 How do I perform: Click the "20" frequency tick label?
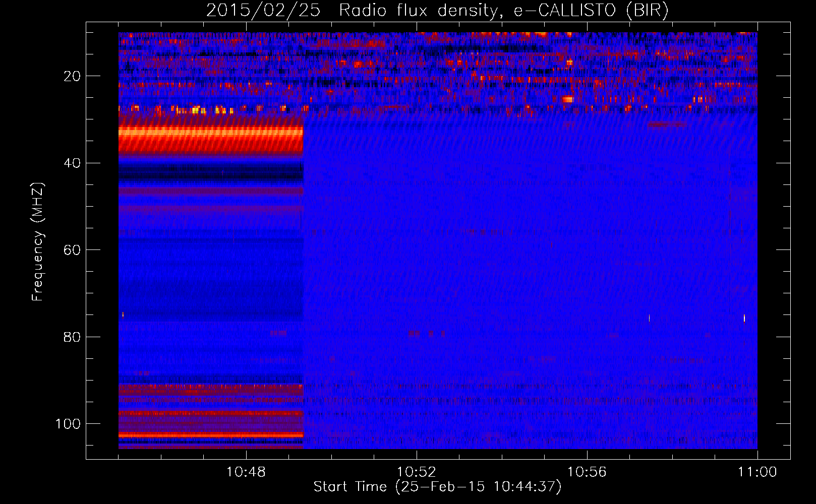[x=73, y=76]
